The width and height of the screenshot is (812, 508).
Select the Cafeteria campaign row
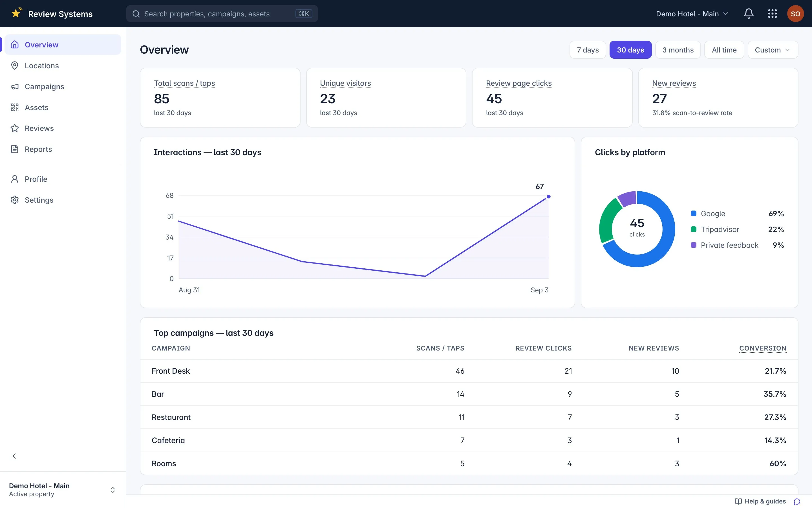point(469,440)
